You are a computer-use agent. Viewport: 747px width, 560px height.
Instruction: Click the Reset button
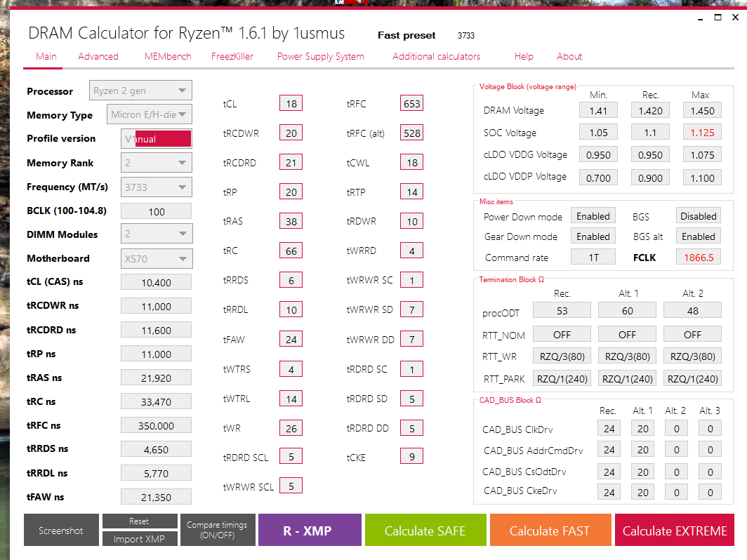[140, 521]
